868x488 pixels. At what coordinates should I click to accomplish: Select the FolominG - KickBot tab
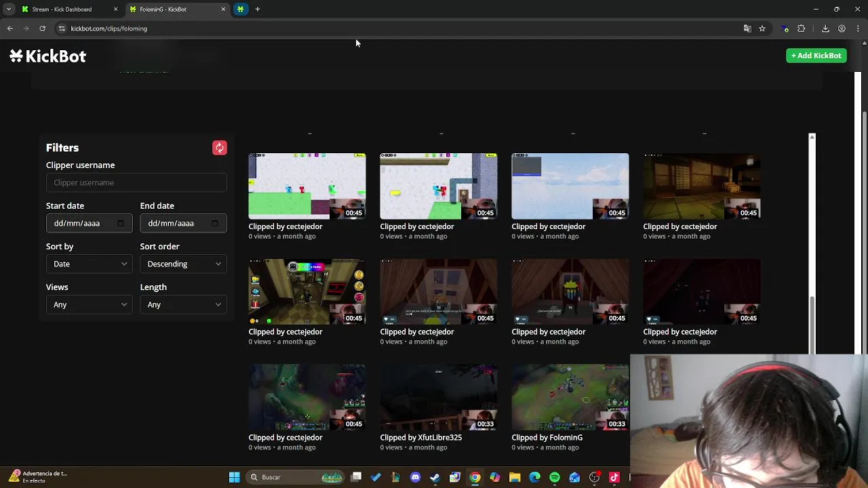click(176, 9)
